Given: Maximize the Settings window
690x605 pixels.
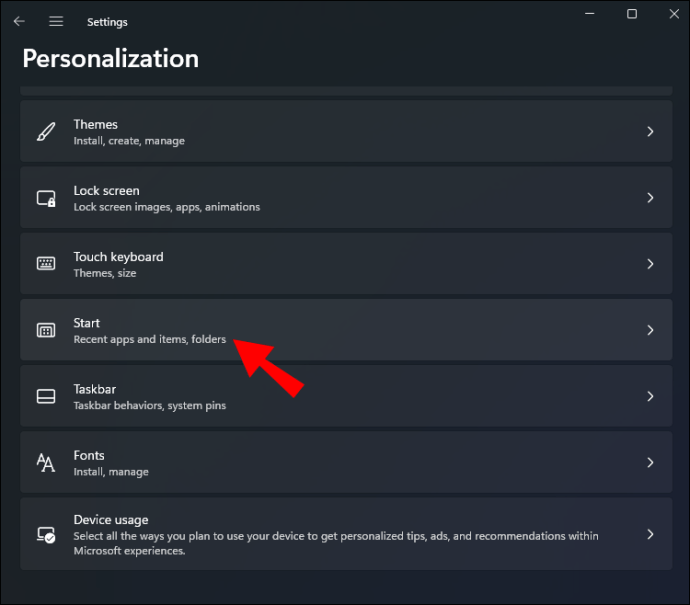Looking at the screenshot, I should [x=632, y=14].
